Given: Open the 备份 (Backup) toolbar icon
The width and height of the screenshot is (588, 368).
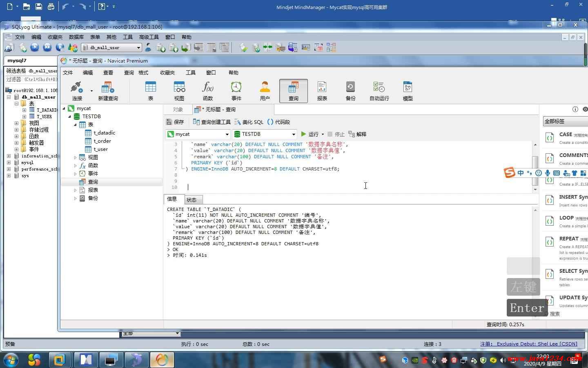Looking at the screenshot, I should [x=351, y=91].
